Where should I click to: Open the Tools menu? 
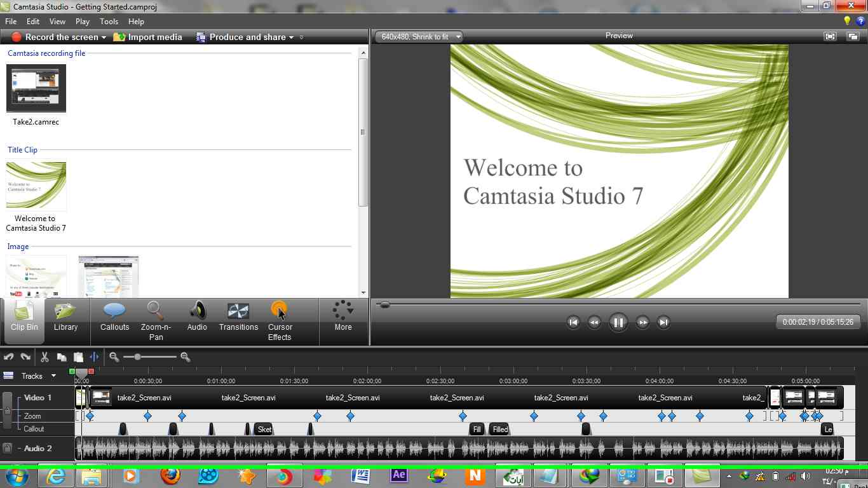109,21
